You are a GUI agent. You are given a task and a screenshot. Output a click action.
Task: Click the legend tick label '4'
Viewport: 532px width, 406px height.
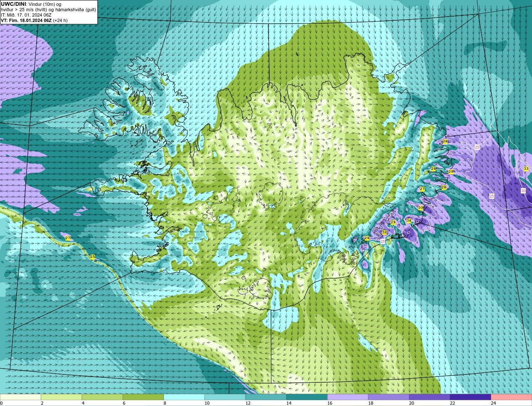coord(83,403)
